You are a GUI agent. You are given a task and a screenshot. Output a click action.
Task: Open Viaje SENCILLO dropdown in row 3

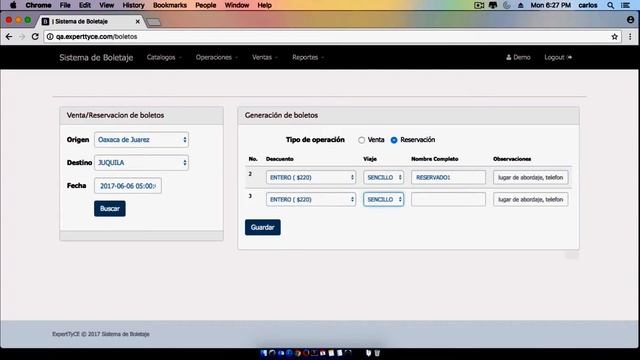[x=383, y=200]
